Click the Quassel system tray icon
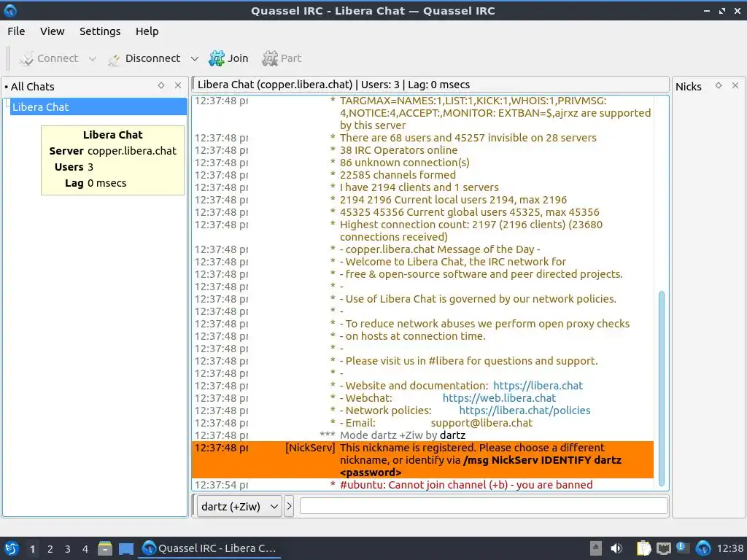This screenshot has height=560, width=747. click(703, 548)
